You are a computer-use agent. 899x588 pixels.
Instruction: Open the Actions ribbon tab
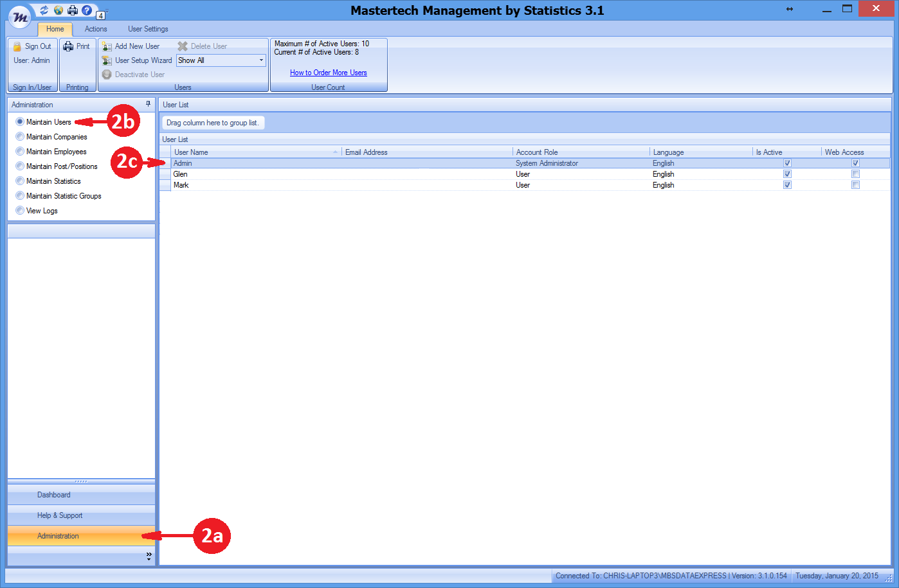click(x=96, y=29)
